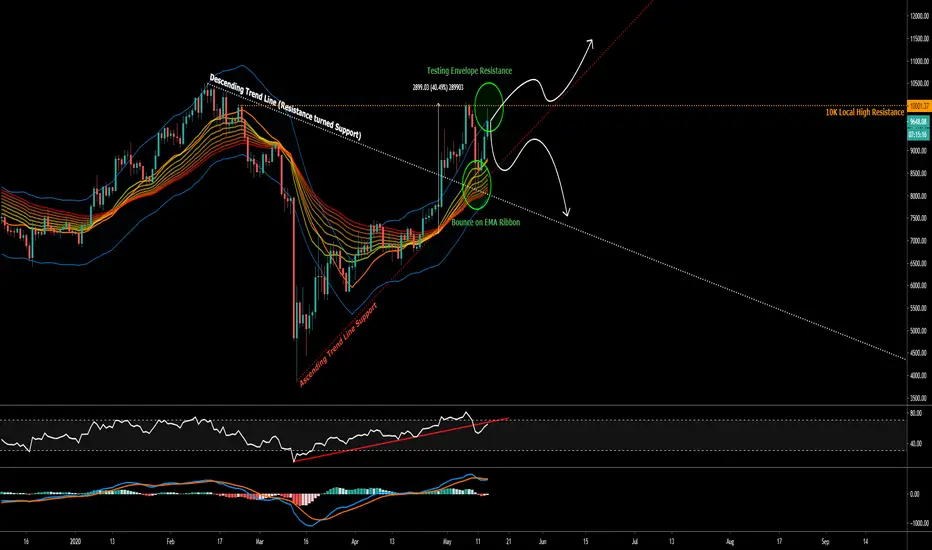Click the 8000.00 price axis label
The height and width of the screenshot is (550, 932).
point(919,196)
